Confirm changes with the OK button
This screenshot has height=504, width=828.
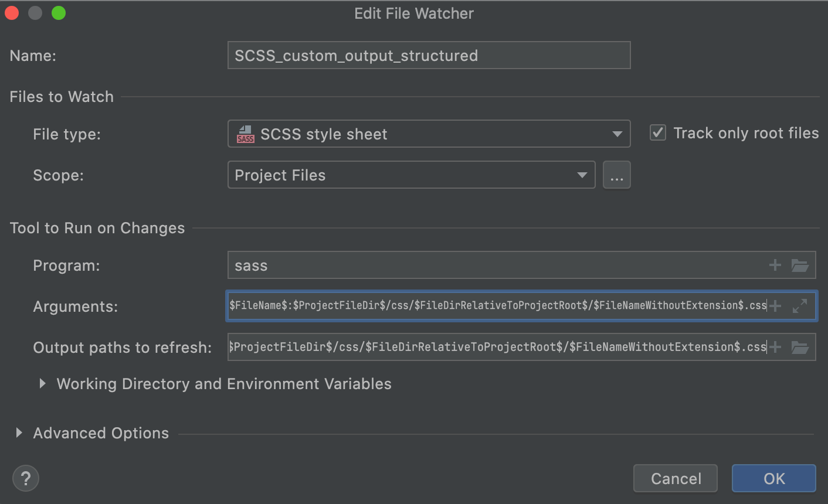coord(773,478)
